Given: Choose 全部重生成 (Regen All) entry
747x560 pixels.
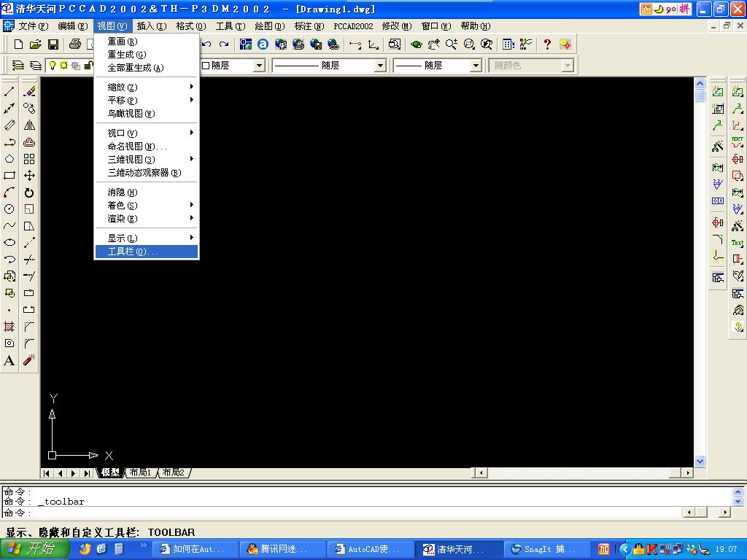Looking at the screenshot, I should click(147, 68).
